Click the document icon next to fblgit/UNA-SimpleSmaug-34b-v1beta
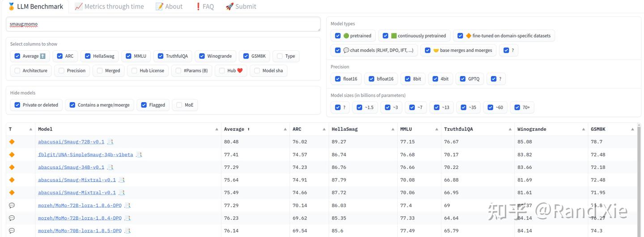644x237 pixels. coord(139,155)
